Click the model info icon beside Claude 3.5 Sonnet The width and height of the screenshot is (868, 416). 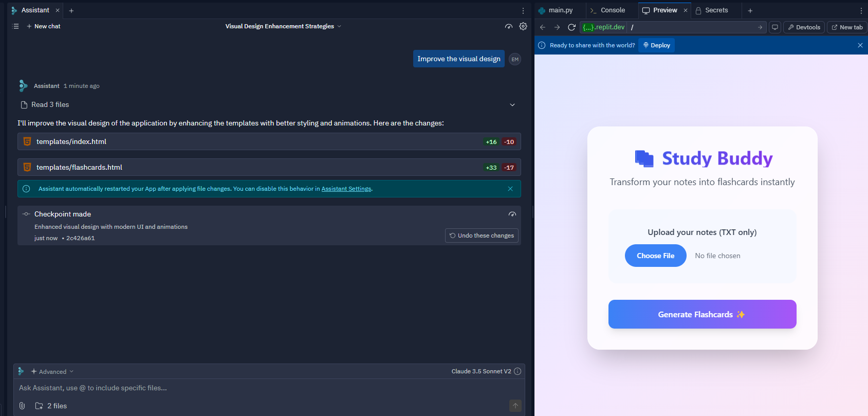pyautogui.click(x=518, y=371)
